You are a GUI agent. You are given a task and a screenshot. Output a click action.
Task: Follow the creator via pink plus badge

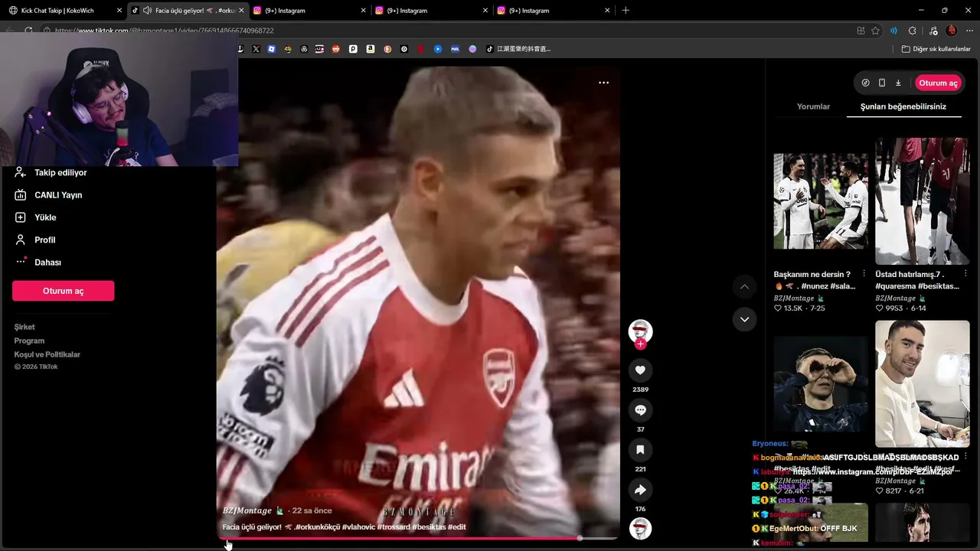coord(641,344)
